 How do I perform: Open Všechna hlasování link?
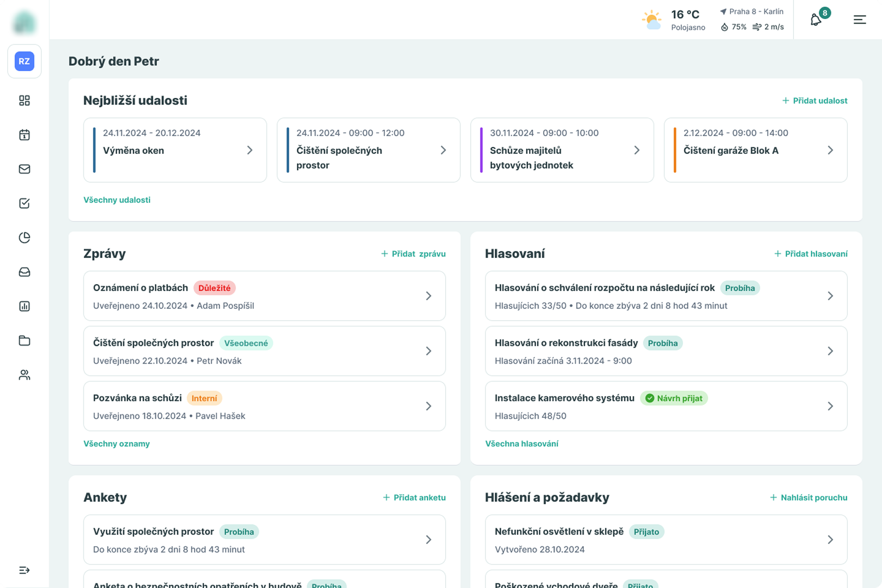point(522,444)
